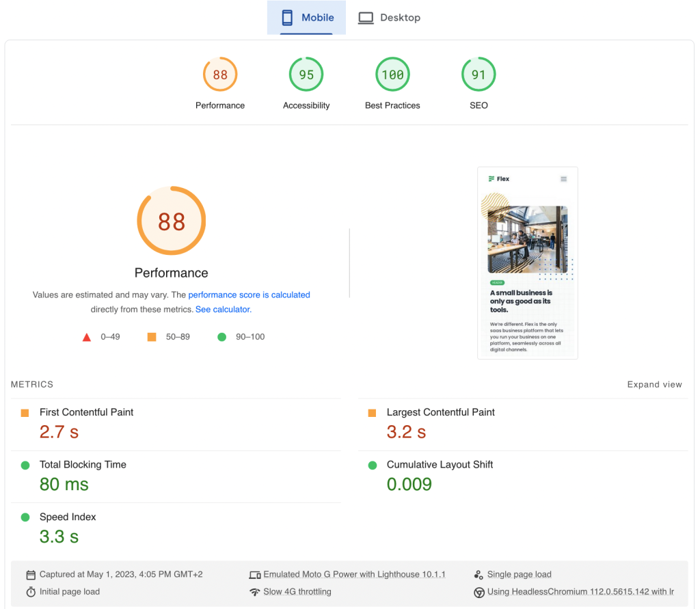Select the SEO 91 score gauge

coord(479,74)
